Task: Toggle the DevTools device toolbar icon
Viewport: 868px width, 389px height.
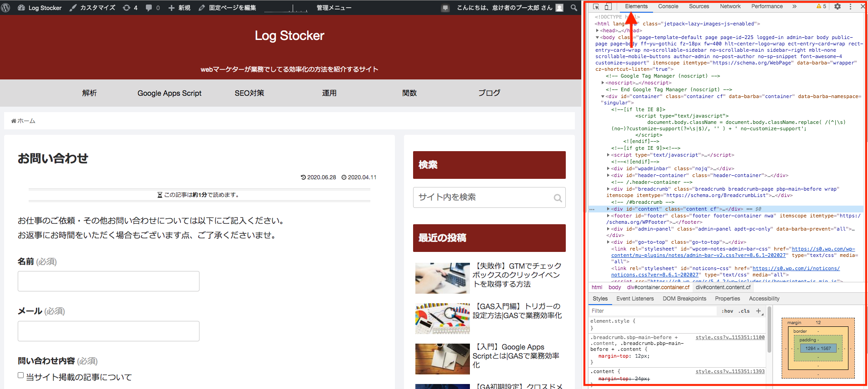Action: click(608, 7)
